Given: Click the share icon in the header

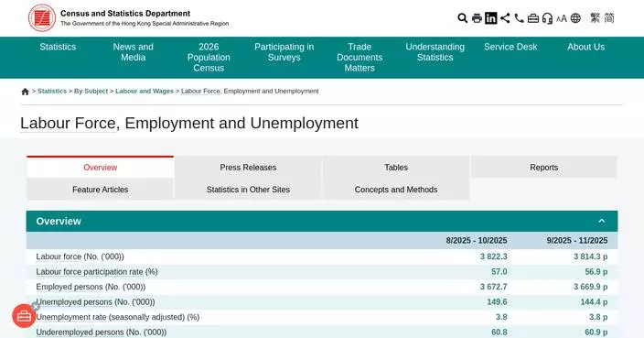Looking at the screenshot, I should [505, 18].
